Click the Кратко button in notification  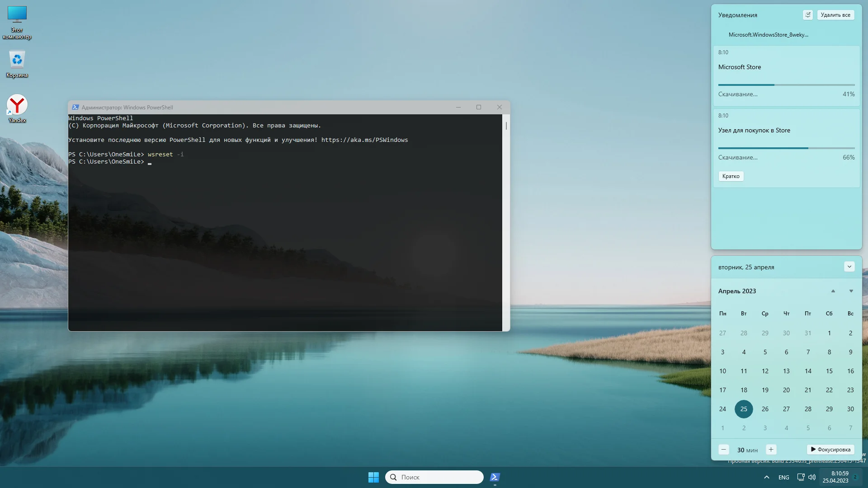pyautogui.click(x=731, y=176)
